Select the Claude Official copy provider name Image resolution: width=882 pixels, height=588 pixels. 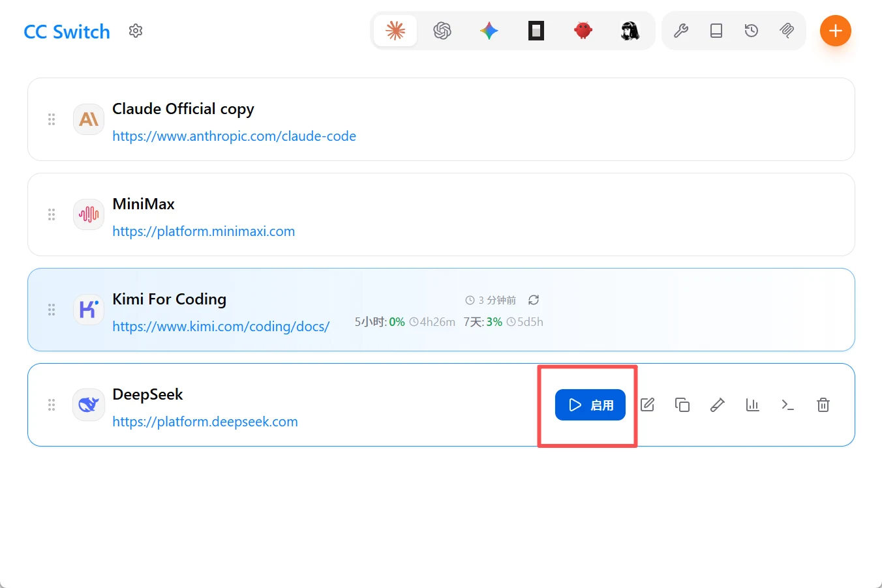[x=183, y=109]
